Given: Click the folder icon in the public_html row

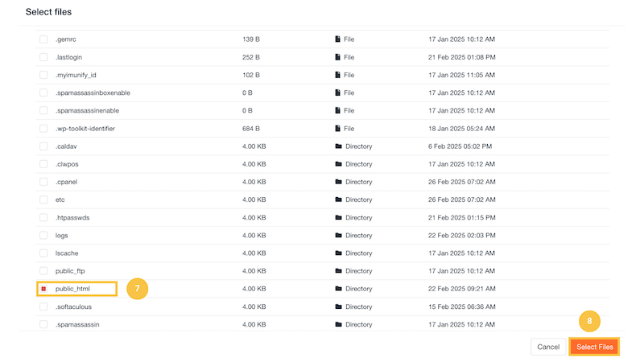Looking at the screenshot, I should 339,289.
